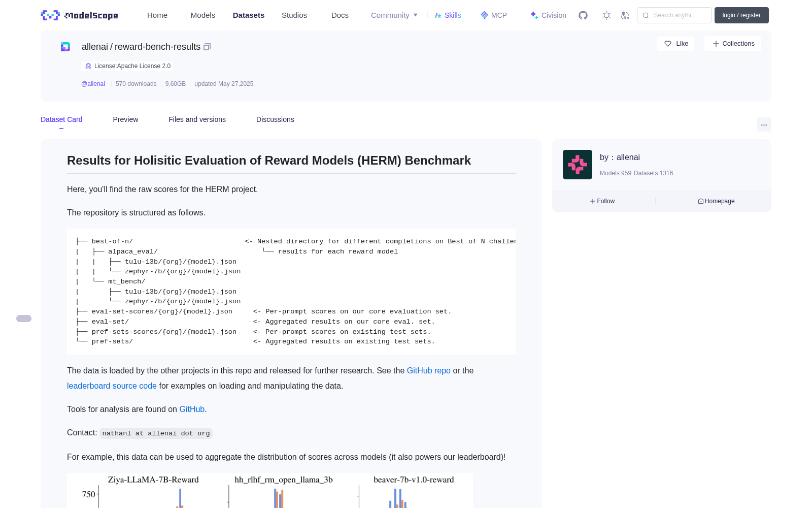Expand the Community dropdown menu

pos(394,15)
